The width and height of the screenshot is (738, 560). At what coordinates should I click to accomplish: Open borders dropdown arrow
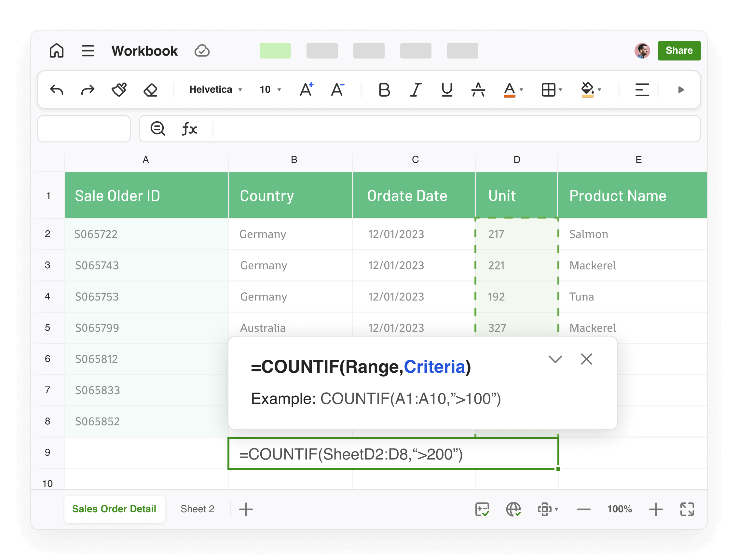point(561,90)
